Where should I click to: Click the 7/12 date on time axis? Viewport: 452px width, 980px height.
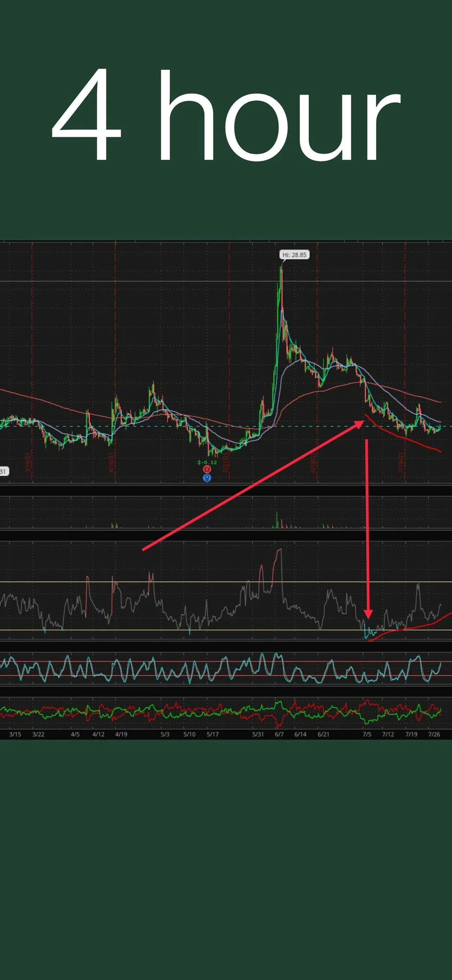[x=388, y=734]
